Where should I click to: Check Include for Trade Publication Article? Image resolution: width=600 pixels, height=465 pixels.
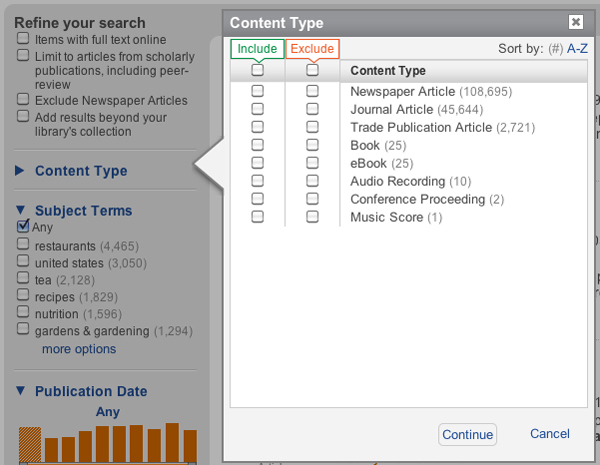258,127
